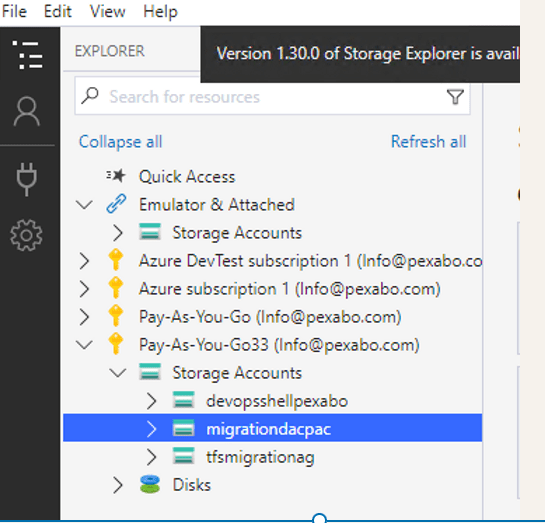Click the Quick Access star icon
545x523 pixels.
(116, 176)
